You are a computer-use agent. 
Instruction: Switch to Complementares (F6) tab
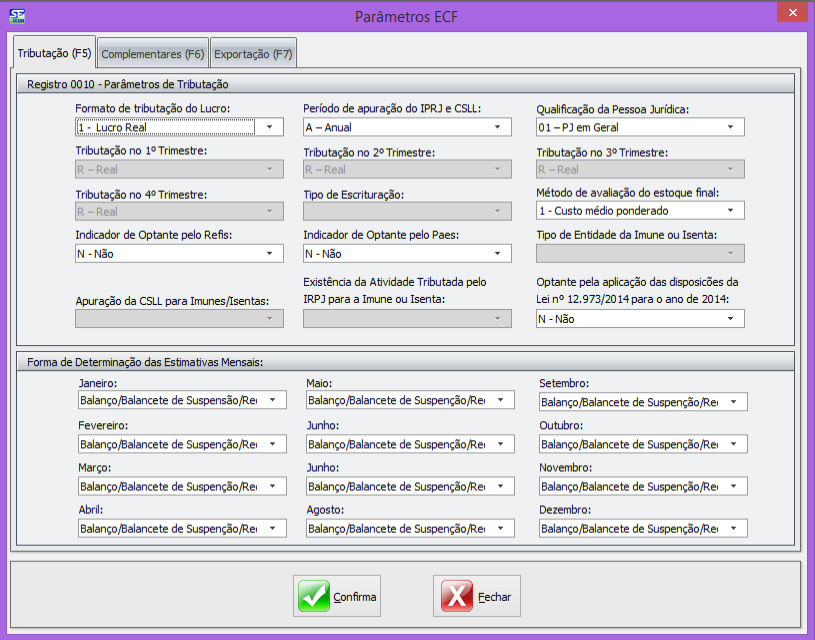point(153,54)
